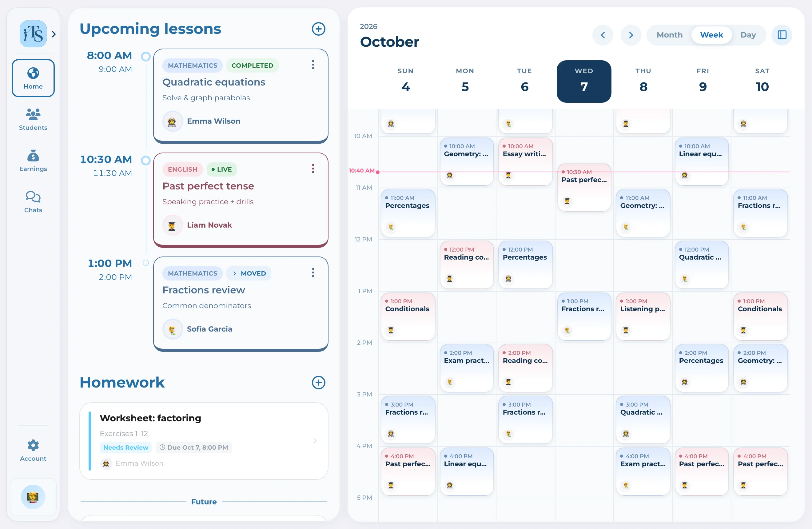Click Liam Novak's avatar in lesson card
Viewport: 812px width, 529px height.
pyautogui.click(x=172, y=225)
